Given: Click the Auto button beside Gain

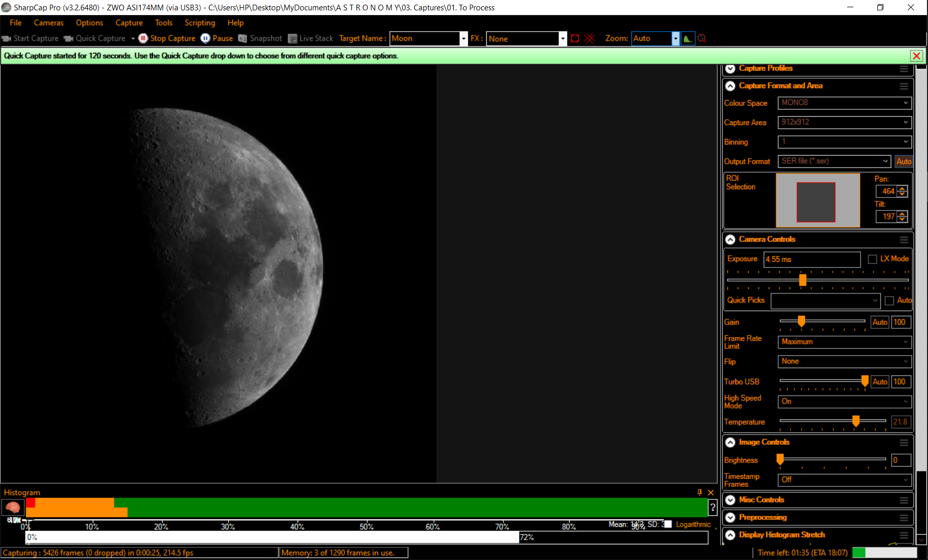Looking at the screenshot, I should [879, 322].
